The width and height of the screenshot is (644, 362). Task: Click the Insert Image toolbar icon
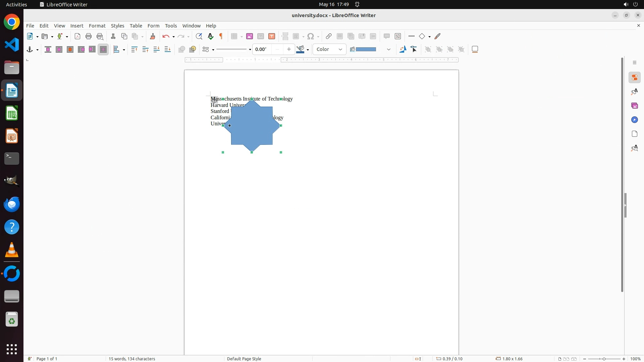(250, 37)
